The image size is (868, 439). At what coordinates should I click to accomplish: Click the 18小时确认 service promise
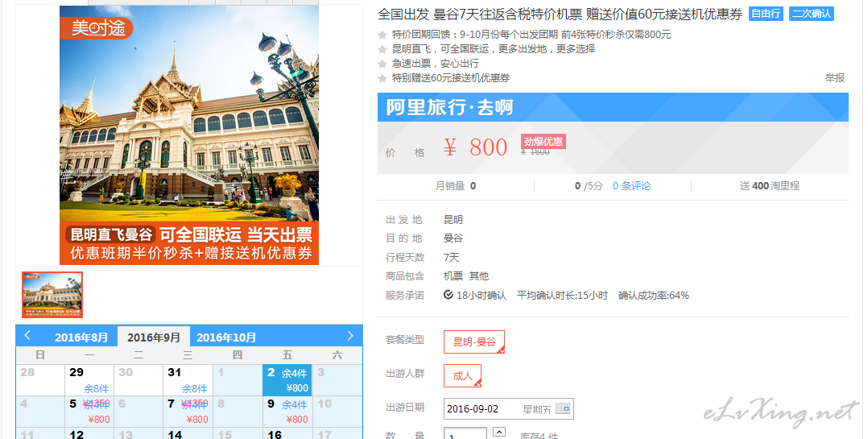[x=475, y=295]
